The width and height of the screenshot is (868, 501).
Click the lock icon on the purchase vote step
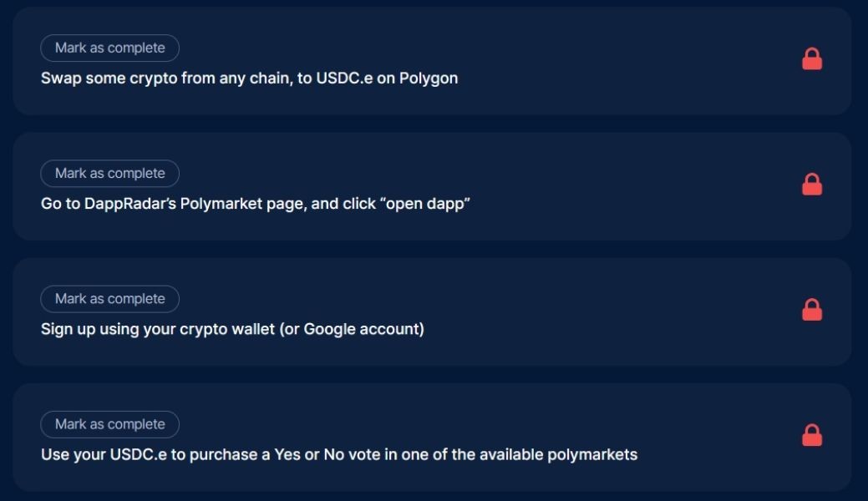click(811, 436)
